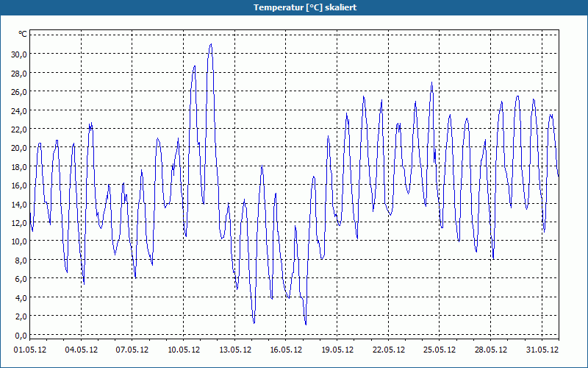588x368 pixels.
Task: Click the 18,0 y-axis label
Action: (19, 166)
